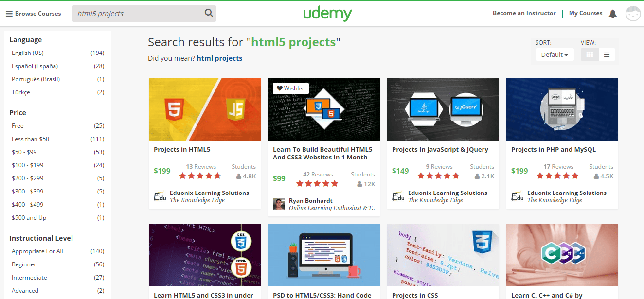Click 17 Reviews text
This screenshot has width=644, height=299.
(x=558, y=166)
